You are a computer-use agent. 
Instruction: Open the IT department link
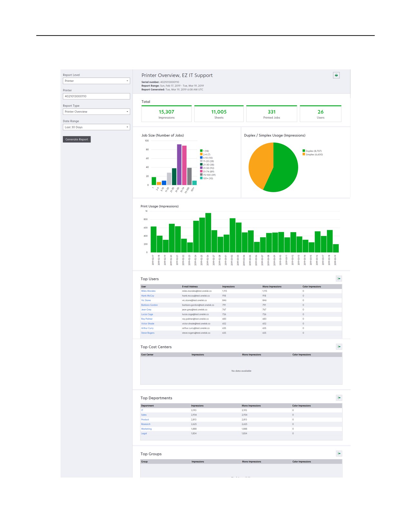(142, 410)
